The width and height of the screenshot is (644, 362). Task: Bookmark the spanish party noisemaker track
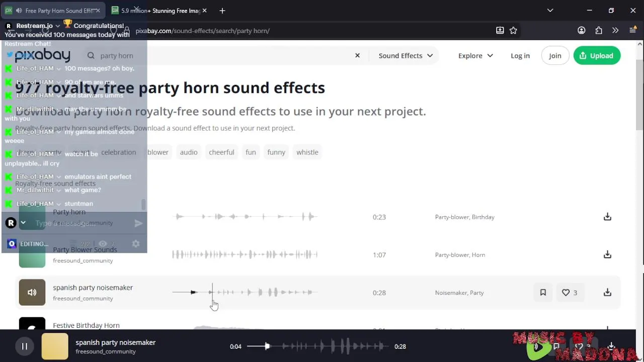(x=543, y=292)
